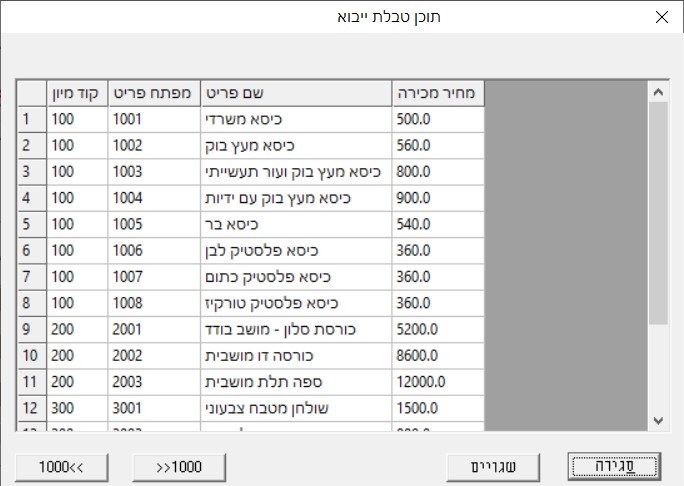Click sort code cell 100 in row 3
This screenshot has height=486, width=684.
(77, 172)
